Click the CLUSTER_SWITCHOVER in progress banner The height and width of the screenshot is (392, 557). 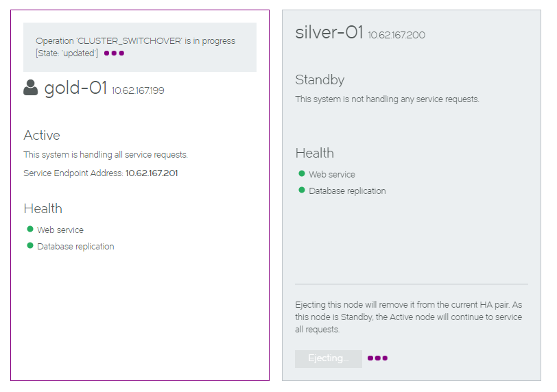140,47
